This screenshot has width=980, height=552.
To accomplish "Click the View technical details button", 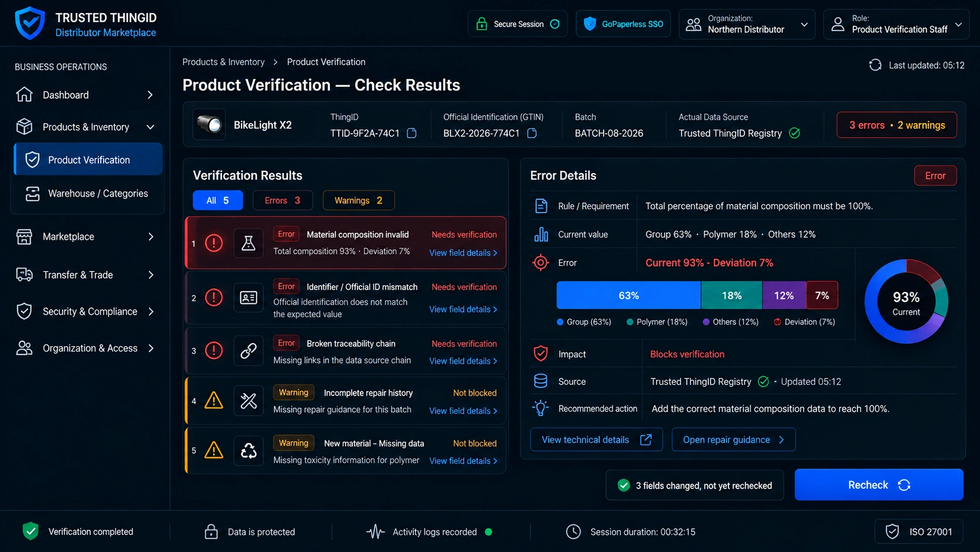I will pos(597,439).
